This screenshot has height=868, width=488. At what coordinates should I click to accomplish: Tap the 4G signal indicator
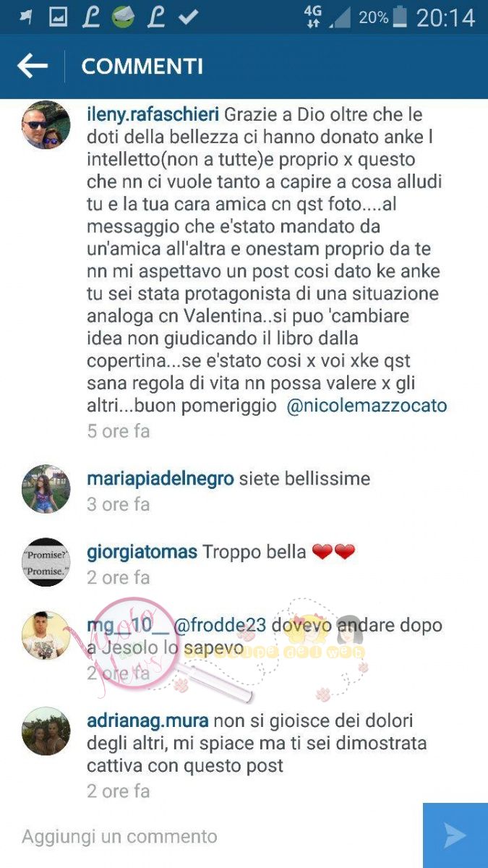pyautogui.click(x=312, y=17)
